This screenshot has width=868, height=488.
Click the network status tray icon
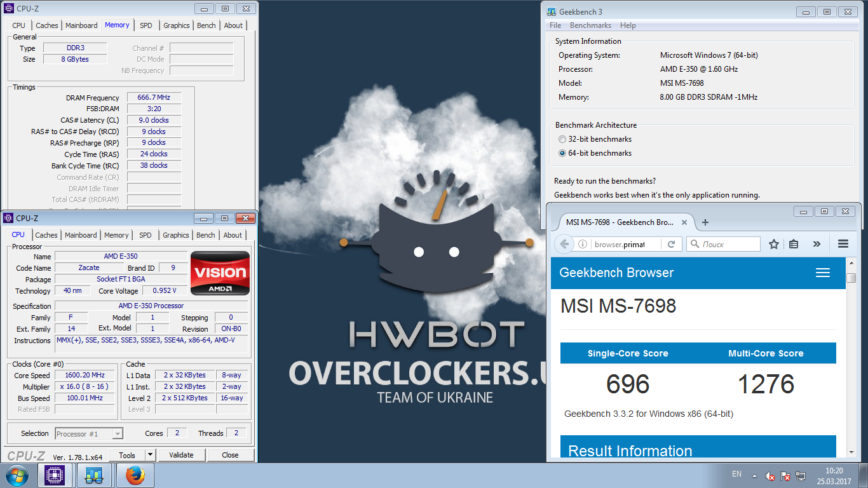801,475
